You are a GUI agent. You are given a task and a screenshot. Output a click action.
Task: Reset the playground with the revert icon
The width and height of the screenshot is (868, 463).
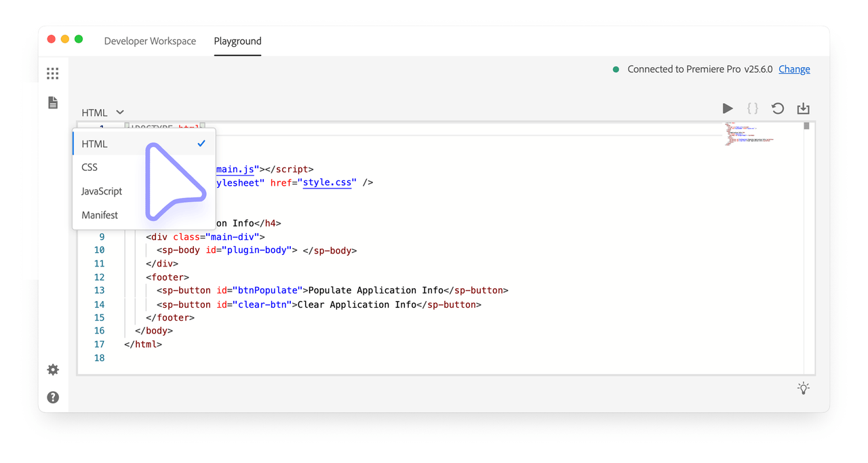(777, 108)
